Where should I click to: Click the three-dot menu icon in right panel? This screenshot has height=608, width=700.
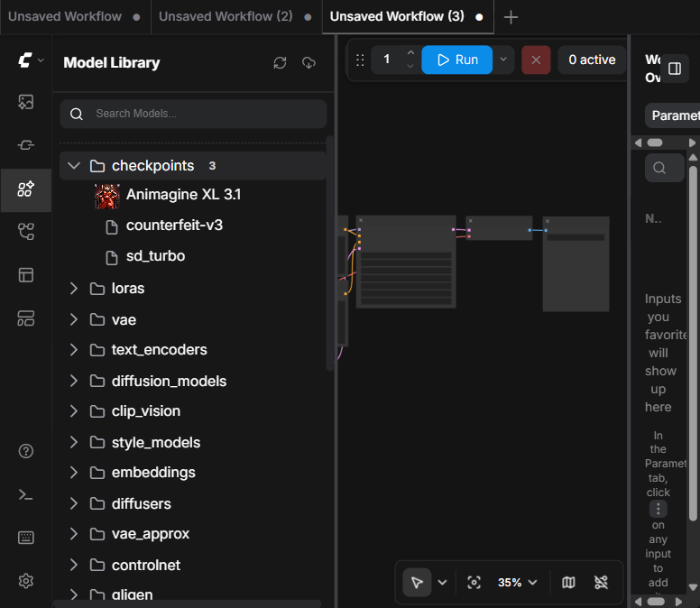(x=658, y=509)
